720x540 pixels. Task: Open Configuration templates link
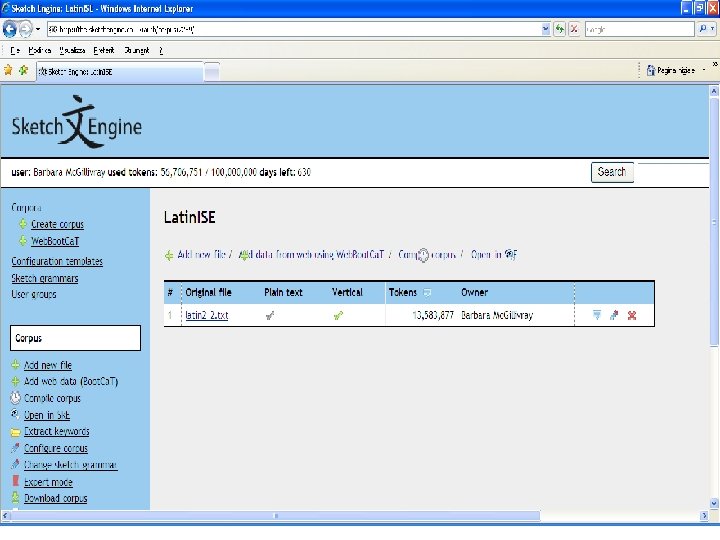tap(57, 261)
